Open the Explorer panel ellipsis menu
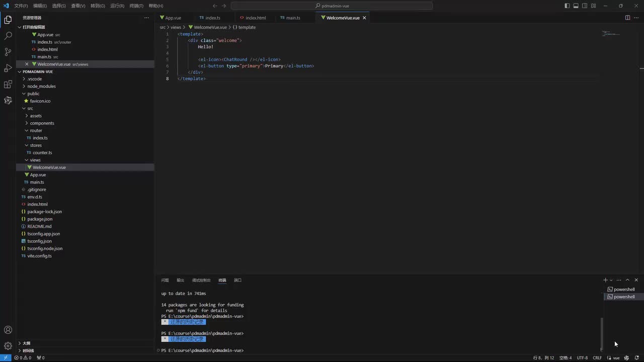Image resolution: width=644 pixels, height=362 pixels. pyautogui.click(x=146, y=18)
